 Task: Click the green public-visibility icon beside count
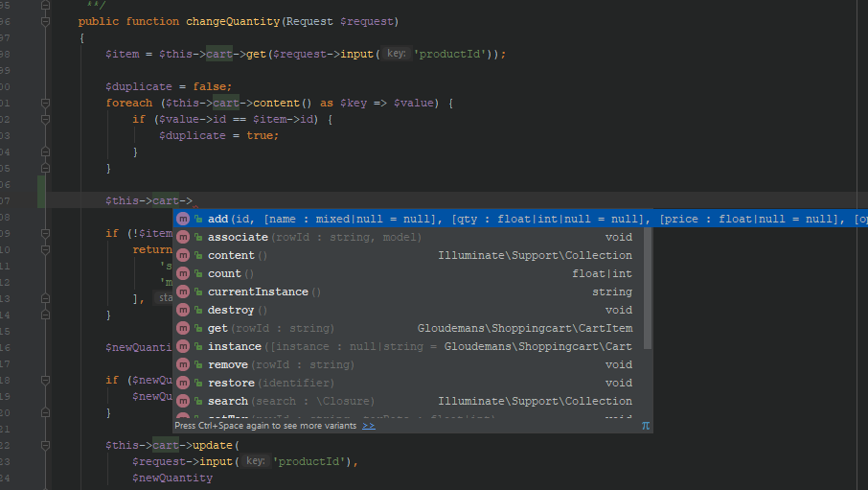tap(198, 274)
